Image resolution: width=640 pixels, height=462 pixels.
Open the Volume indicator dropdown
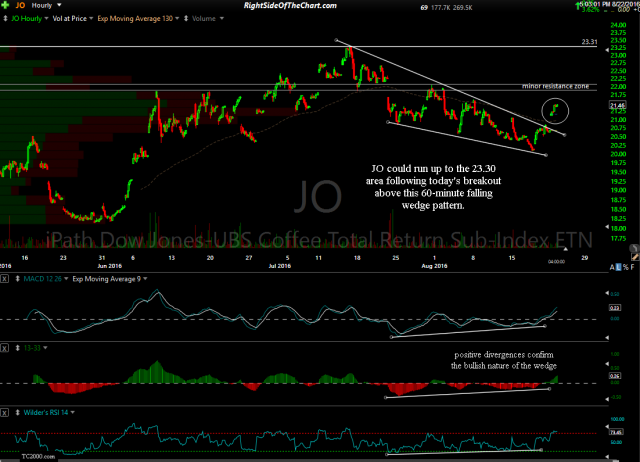click(222, 18)
